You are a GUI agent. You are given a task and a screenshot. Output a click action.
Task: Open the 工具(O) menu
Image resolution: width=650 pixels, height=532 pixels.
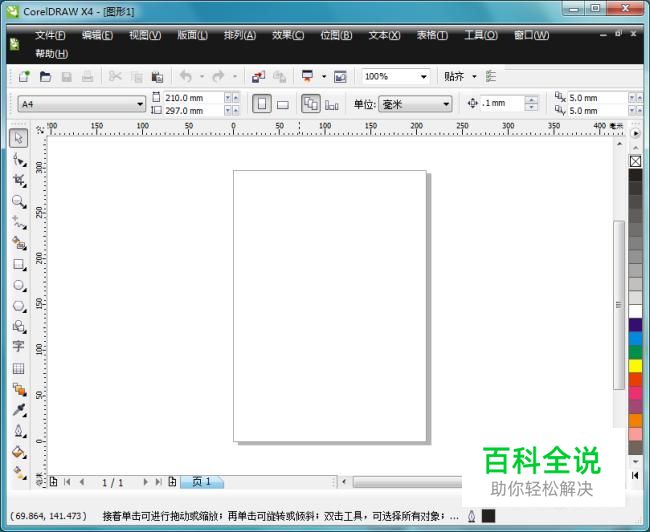[480, 35]
